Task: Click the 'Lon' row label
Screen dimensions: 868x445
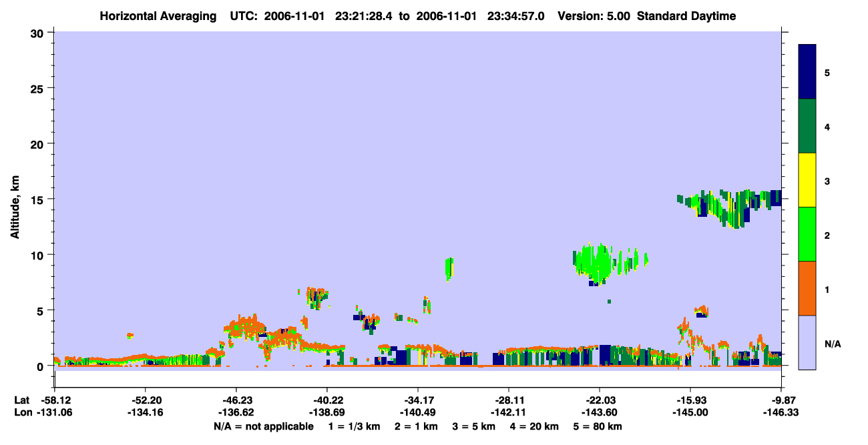Action: coord(22,413)
